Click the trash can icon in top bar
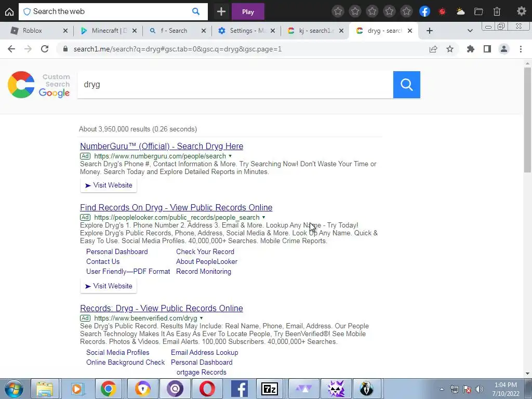The height and width of the screenshot is (399, 532). click(x=497, y=11)
